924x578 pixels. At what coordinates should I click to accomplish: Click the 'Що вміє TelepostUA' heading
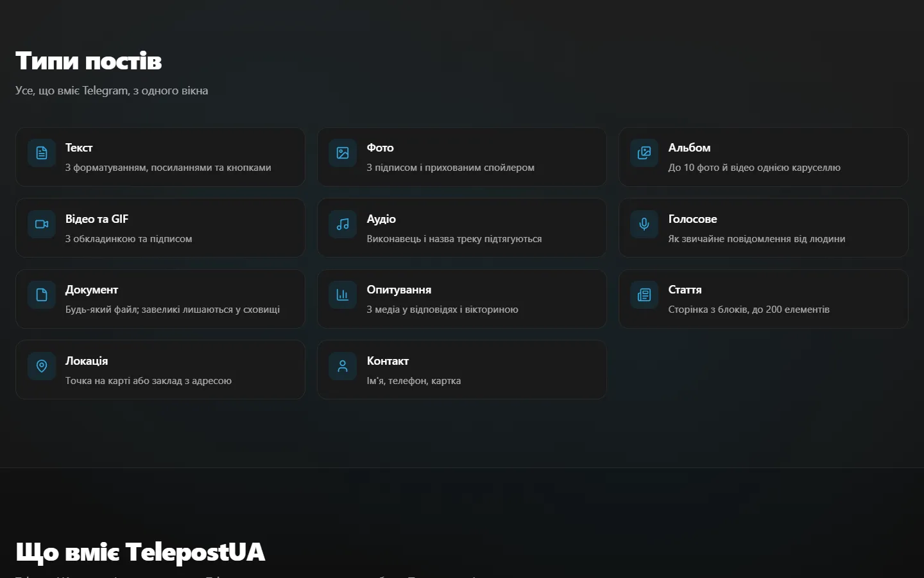141,552
